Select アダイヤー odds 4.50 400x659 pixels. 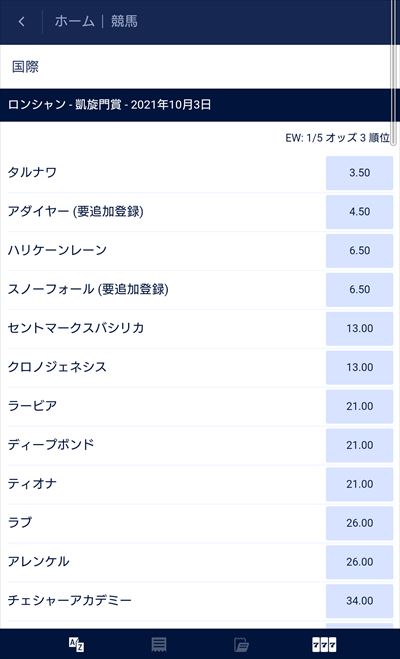coord(359,212)
